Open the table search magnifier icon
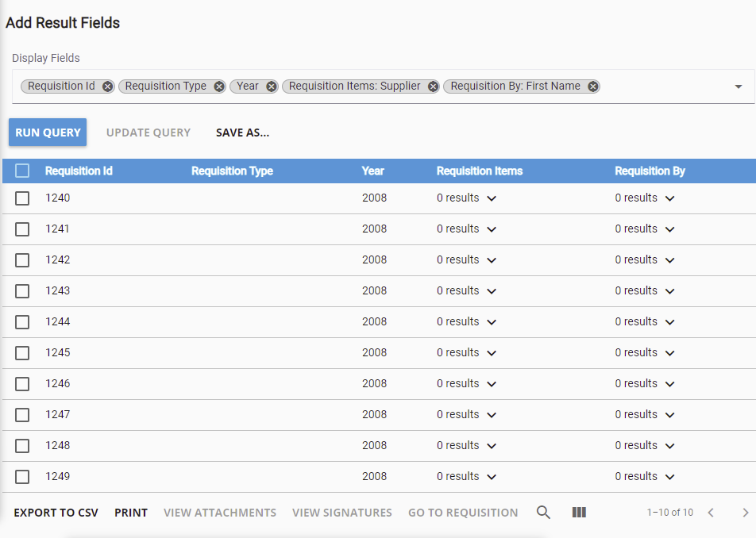The width and height of the screenshot is (756, 538). point(543,513)
